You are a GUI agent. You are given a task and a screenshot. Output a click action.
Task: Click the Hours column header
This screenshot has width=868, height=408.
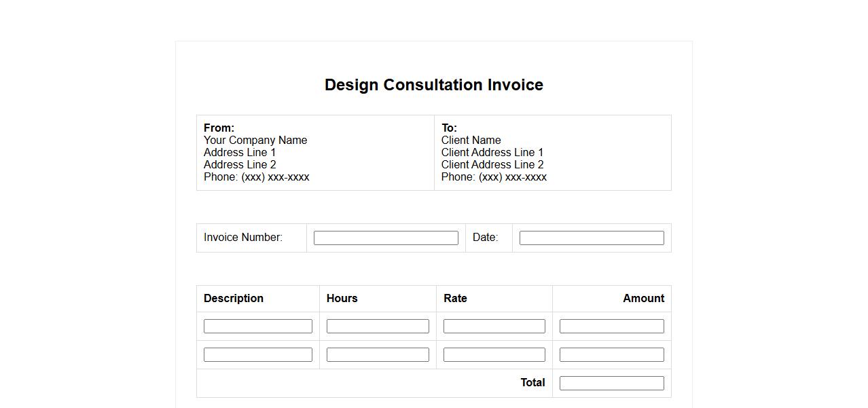click(x=342, y=299)
